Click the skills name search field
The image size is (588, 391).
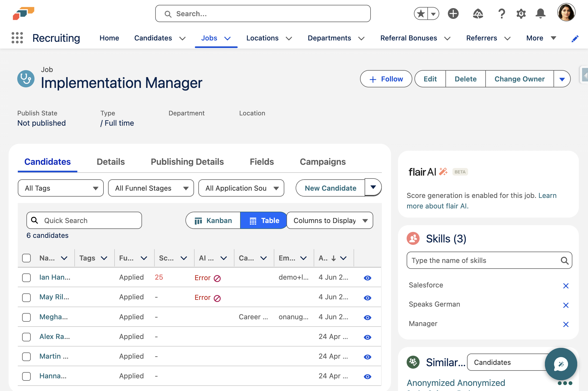pyautogui.click(x=484, y=260)
